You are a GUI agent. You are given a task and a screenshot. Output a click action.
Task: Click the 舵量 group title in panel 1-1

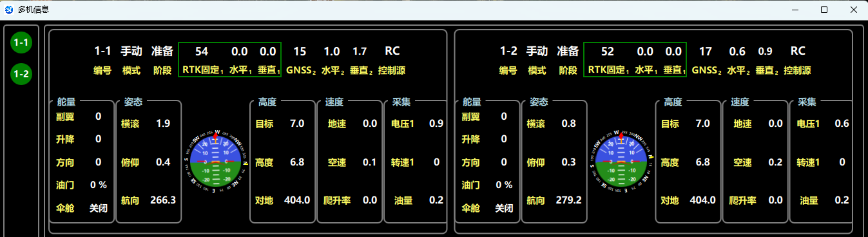(x=66, y=102)
